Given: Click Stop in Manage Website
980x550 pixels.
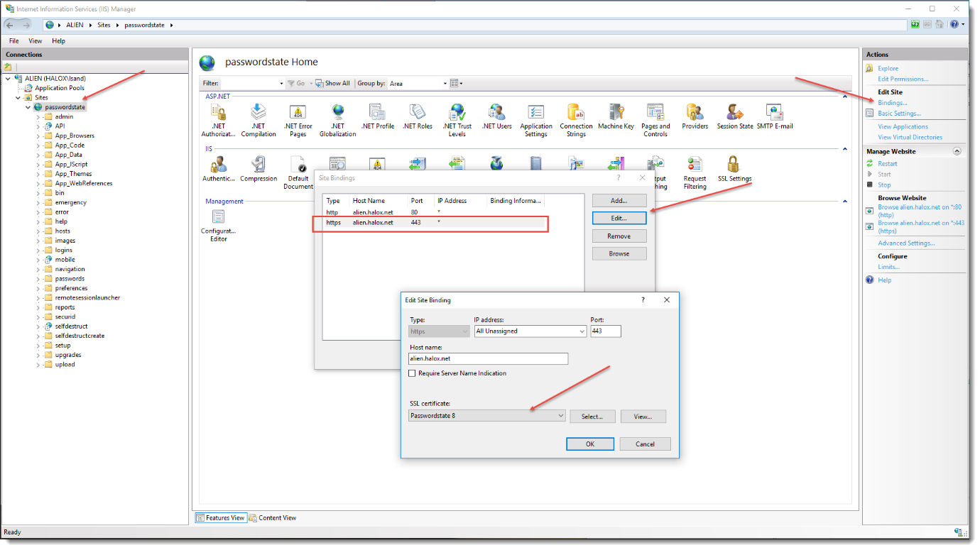Looking at the screenshot, I should click(884, 185).
